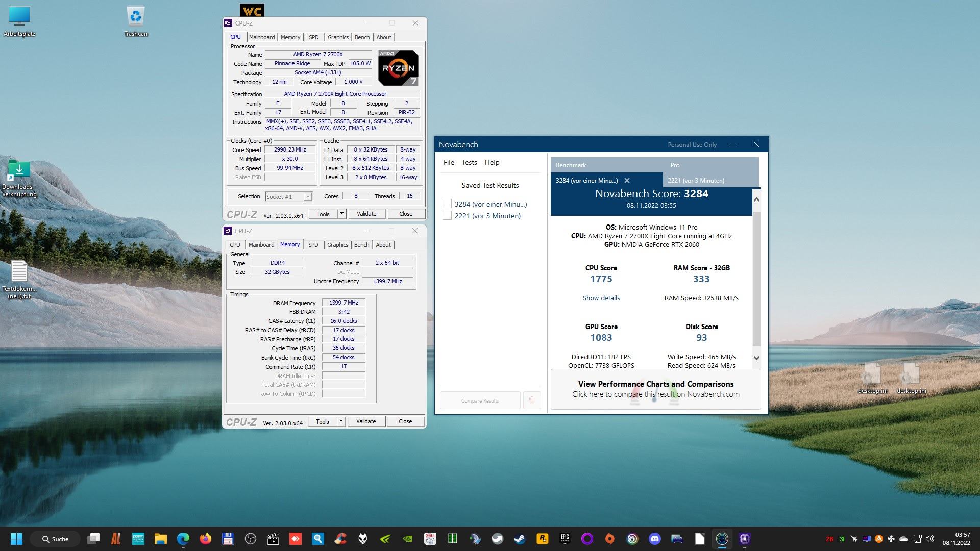Click Novabench results scrollbar up arrow
Viewport: 980px width, 551px height.
click(x=756, y=200)
